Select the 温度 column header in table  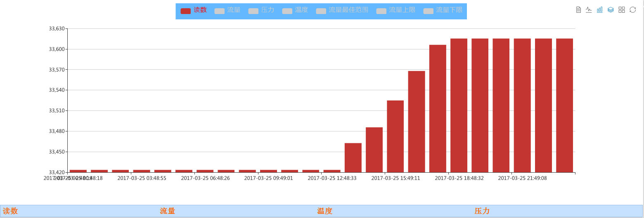[x=325, y=211]
